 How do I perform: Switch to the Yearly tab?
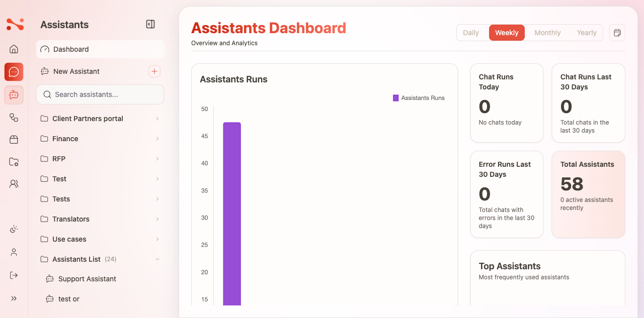tap(587, 33)
